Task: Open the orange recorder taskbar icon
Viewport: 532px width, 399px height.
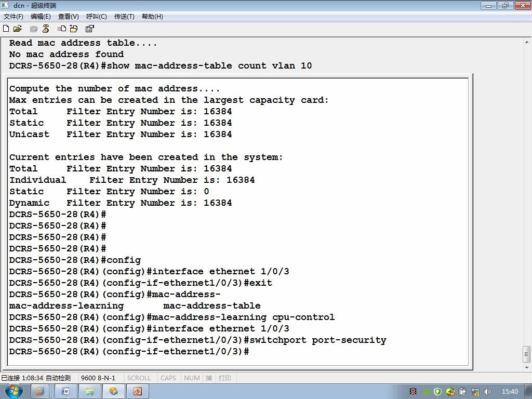Action: coord(138,392)
